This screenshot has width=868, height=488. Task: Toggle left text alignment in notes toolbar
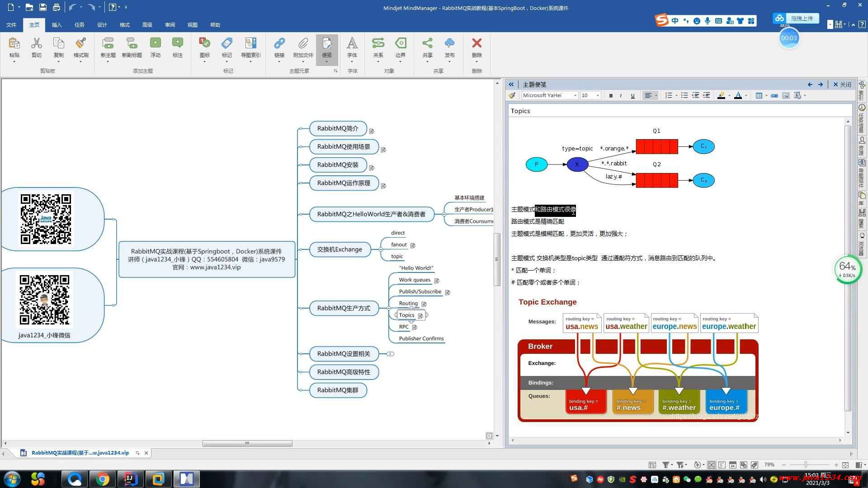tap(648, 95)
